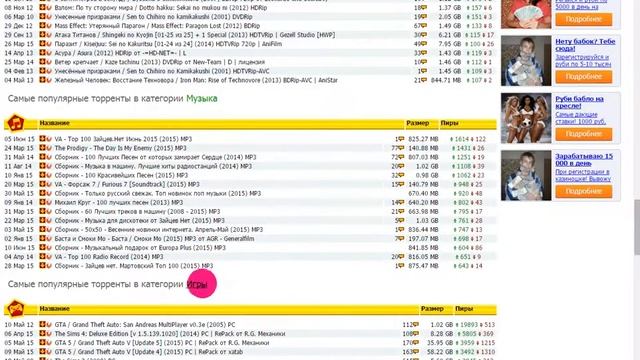This screenshot has height=360, width=640.
Task: Open Сборник - Музыкальный подарок от Europa Plus
Action: click(140, 248)
